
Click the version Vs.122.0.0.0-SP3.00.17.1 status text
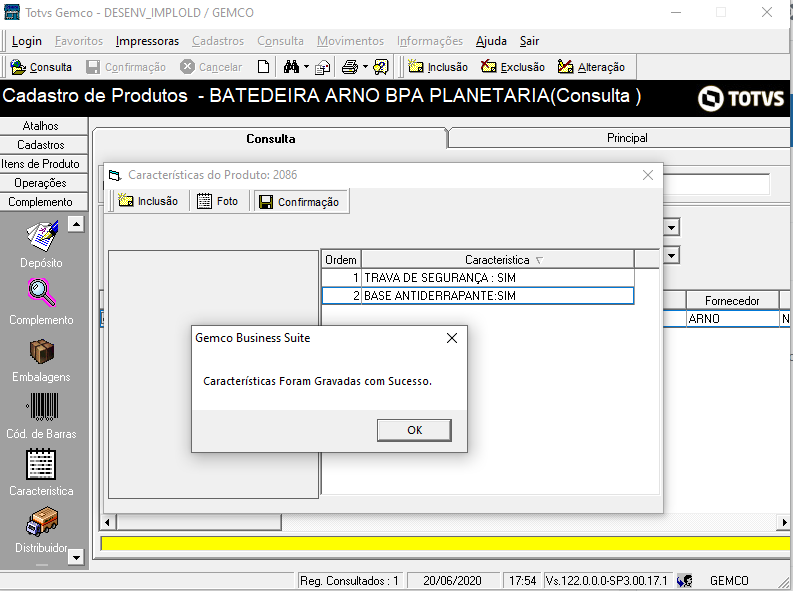tap(606, 581)
